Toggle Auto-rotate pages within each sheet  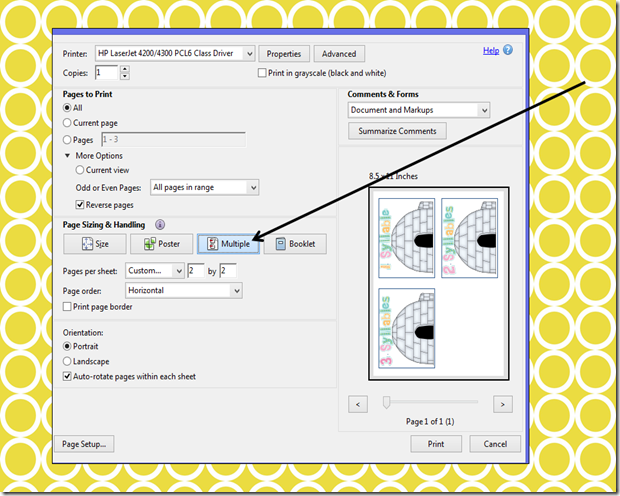tap(67, 376)
